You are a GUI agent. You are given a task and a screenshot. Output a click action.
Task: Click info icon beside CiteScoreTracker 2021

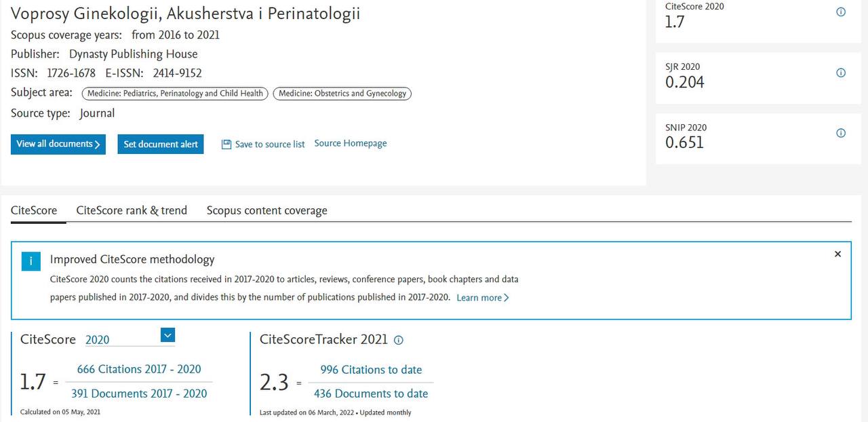[399, 341]
